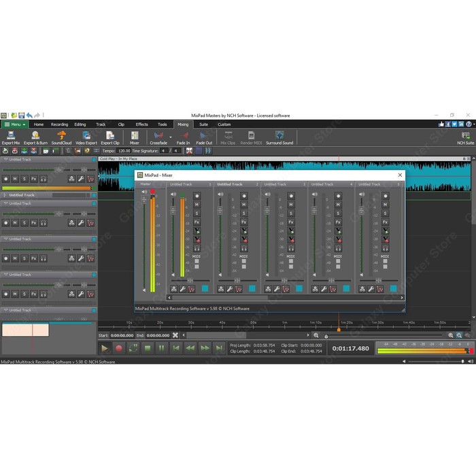Click the save icon in title bar
476x476 pixels.
pos(21,116)
